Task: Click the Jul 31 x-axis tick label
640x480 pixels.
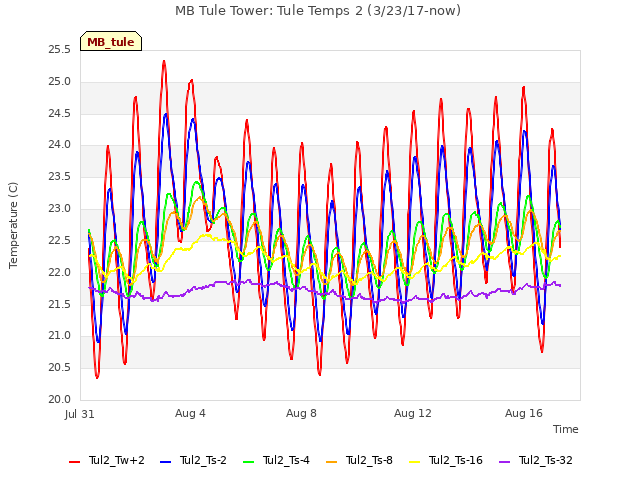Action: click(80, 414)
